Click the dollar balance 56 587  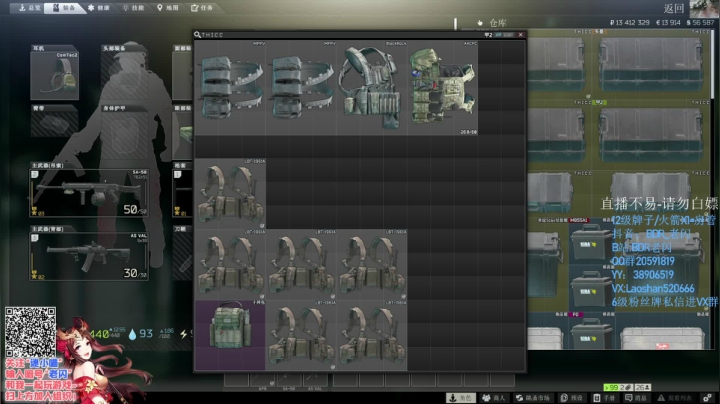(x=700, y=22)
